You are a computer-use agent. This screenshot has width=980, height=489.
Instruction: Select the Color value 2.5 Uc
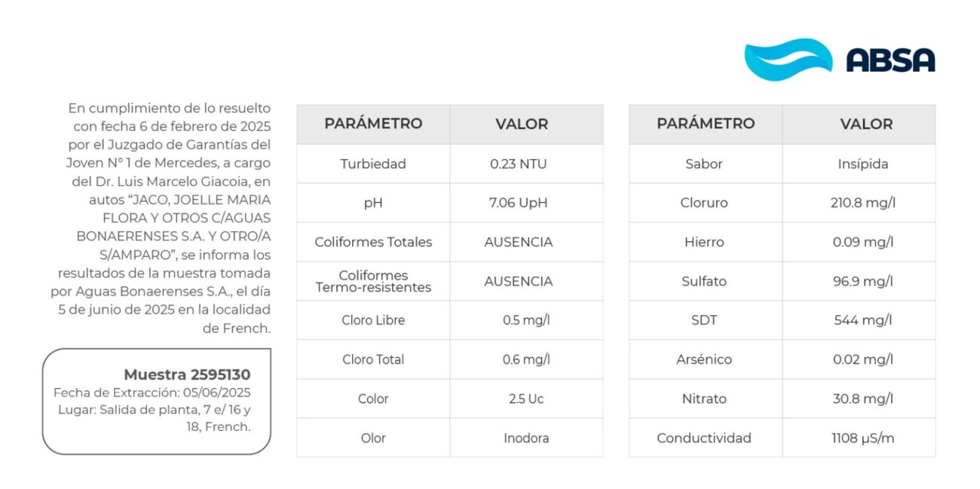(x=526, y=399)
